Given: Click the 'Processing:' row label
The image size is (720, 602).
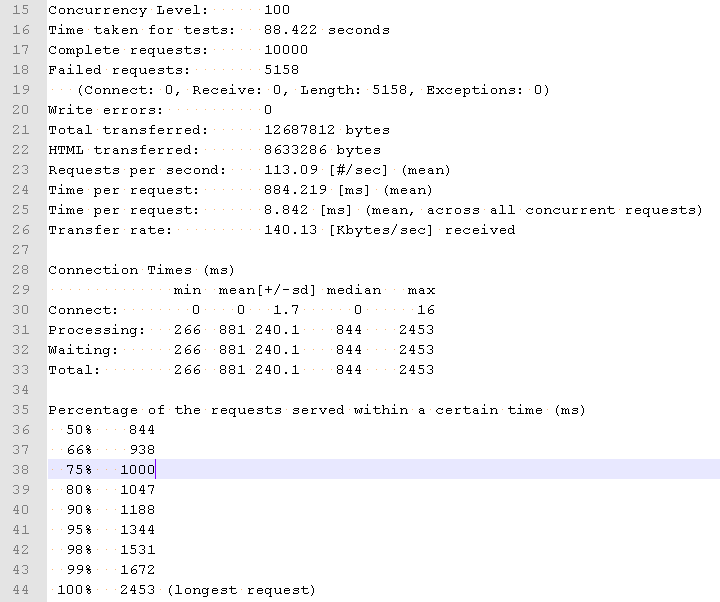Looking at the screenshot, I should [96, 330].
